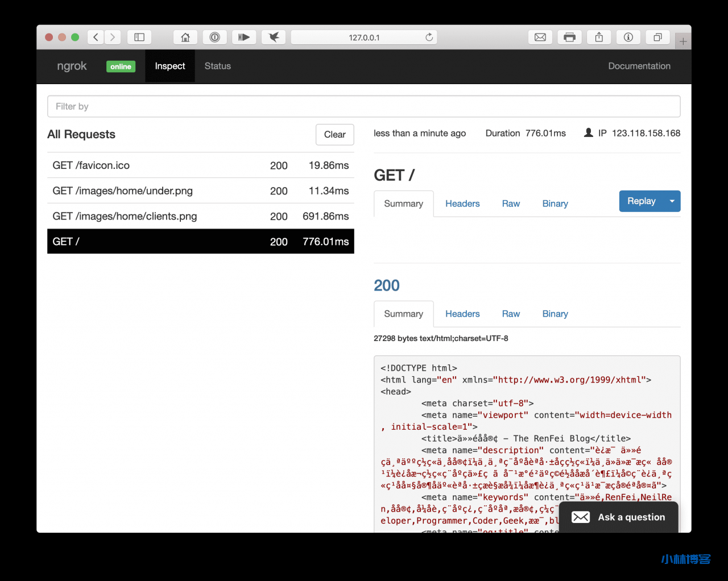Image resolution: width=728 pixels, height=581 pixels.
Task: Open the request Headers tab
Action: coord(462,204)
